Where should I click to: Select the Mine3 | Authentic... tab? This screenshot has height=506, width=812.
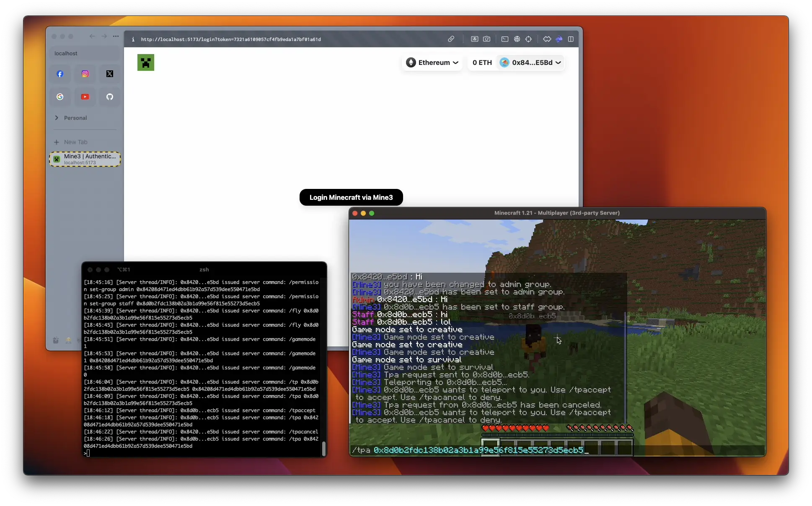(x=85, y=159)
